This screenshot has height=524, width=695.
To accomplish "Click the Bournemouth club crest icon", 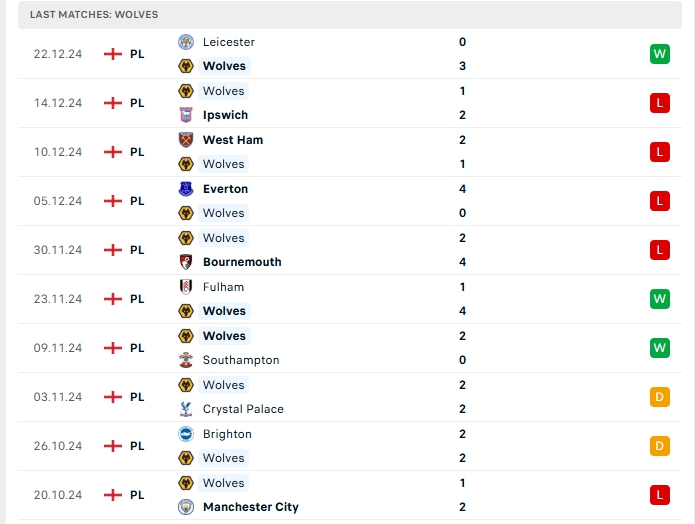I will click(x=185, y=262).
